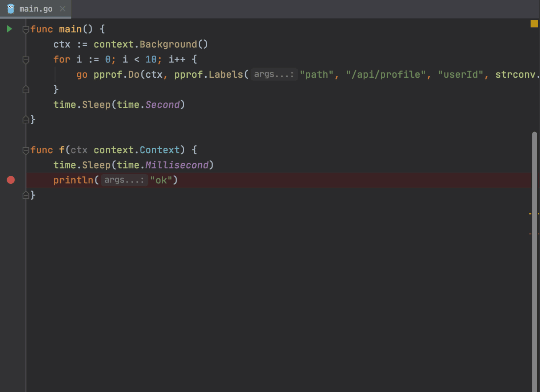Image resolution: width=540 pixels, height=392 pixels.
Task: Click the number 10 in loop condition
Action: point(151,60)
